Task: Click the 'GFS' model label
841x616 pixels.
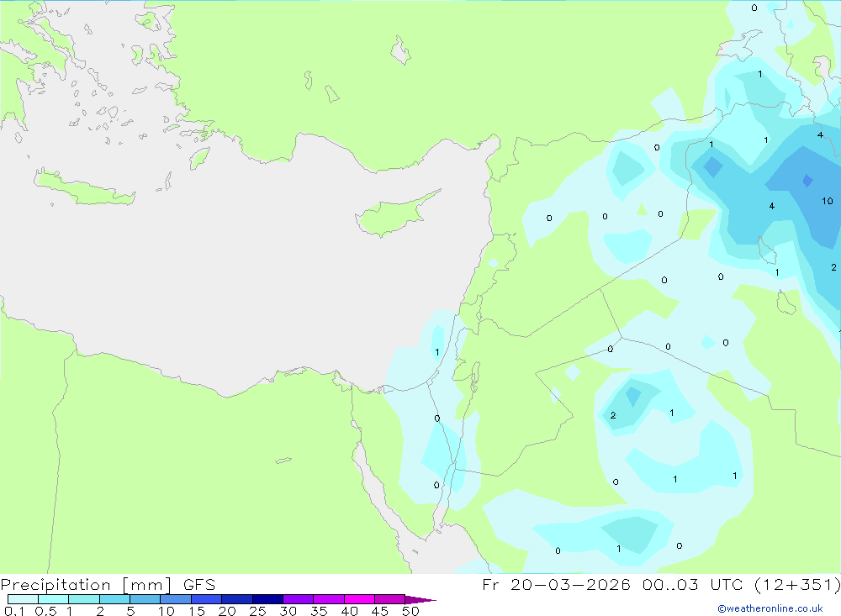Action: coord(199,584)
